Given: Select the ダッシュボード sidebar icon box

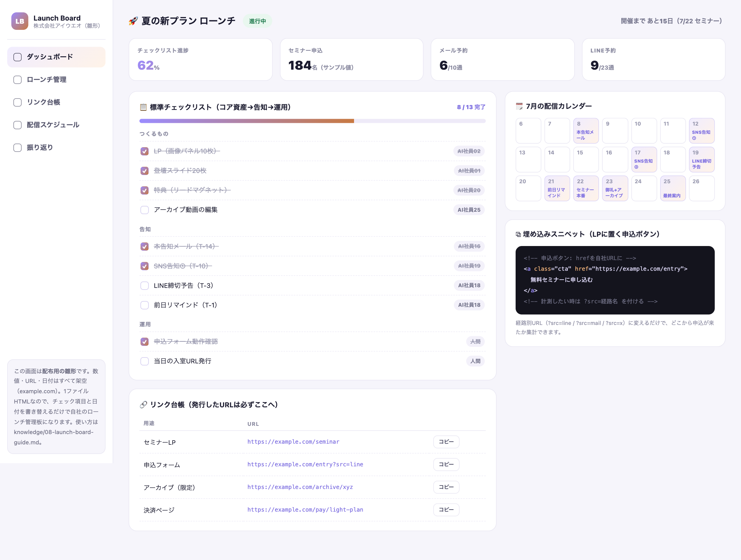Looking at the screenshot, I should pos(17,57).
